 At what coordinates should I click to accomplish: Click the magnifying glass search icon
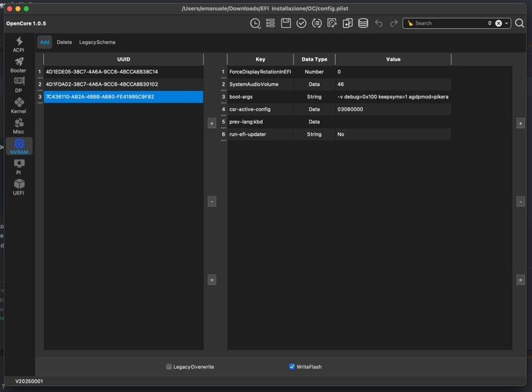click(519, 23)
